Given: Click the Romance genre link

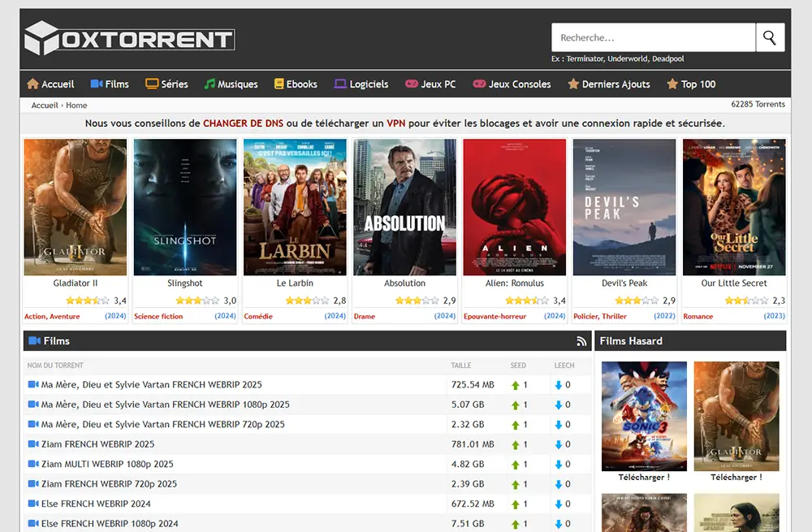Looking at the screenshot, I should tap(698, 316).
